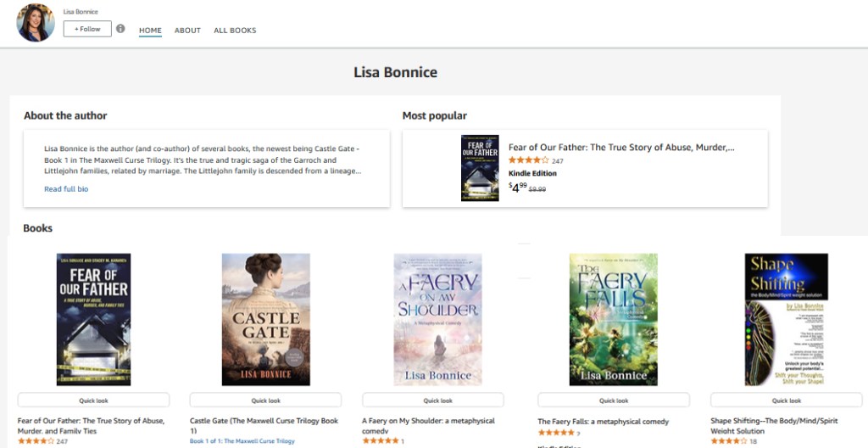Click star rating under The Faery Falls
This screenshot has height=448, width=868.
[556, 433]
